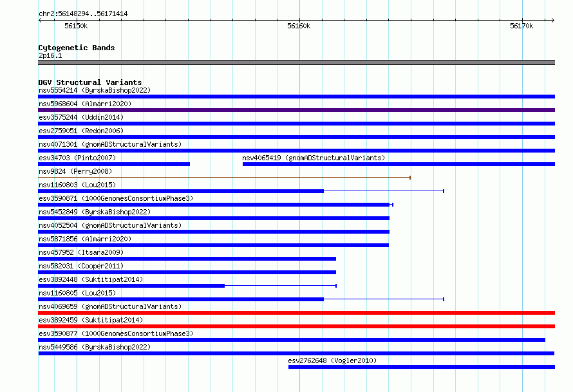Click the nsv5452849 (ByrskaBishop2022) label
This screenshot has height=392, width=573.
click(x=95, y=212)
